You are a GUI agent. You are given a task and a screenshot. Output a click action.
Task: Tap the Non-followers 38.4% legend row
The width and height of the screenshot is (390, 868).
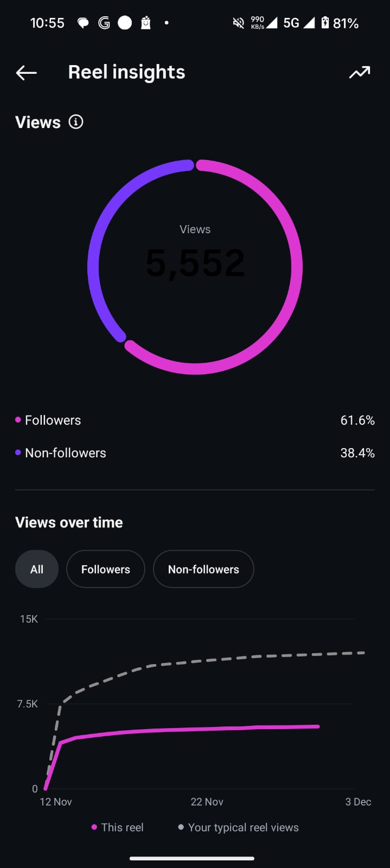195,453
